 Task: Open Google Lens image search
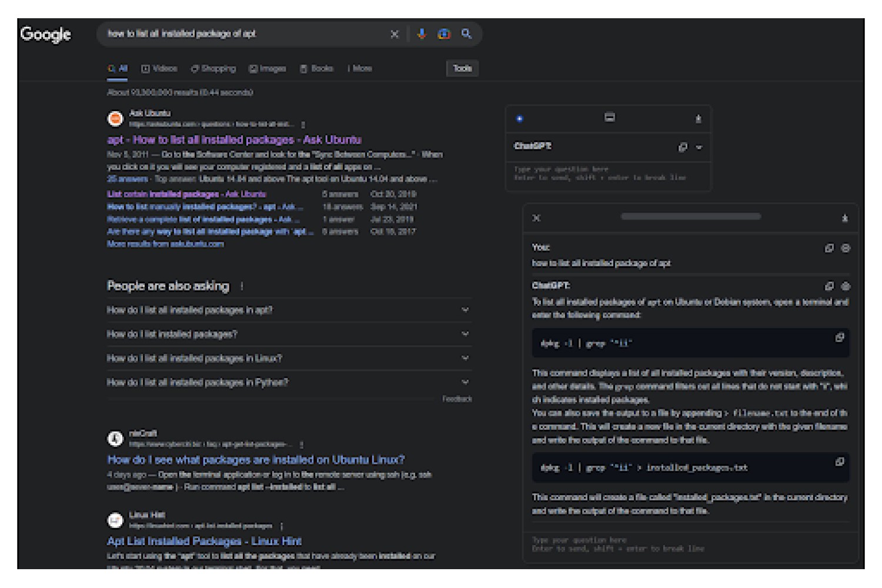pyautogui.click(x=444, y=34)
